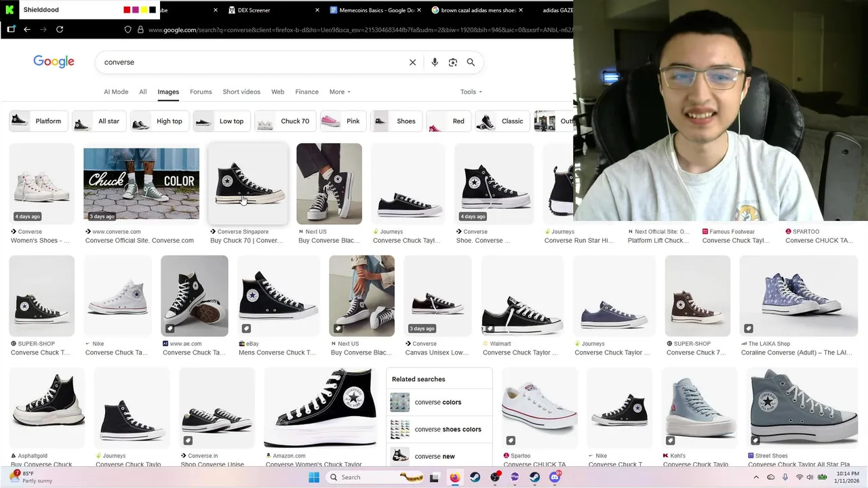Select the AI Mode search tab

coord(116,91)
